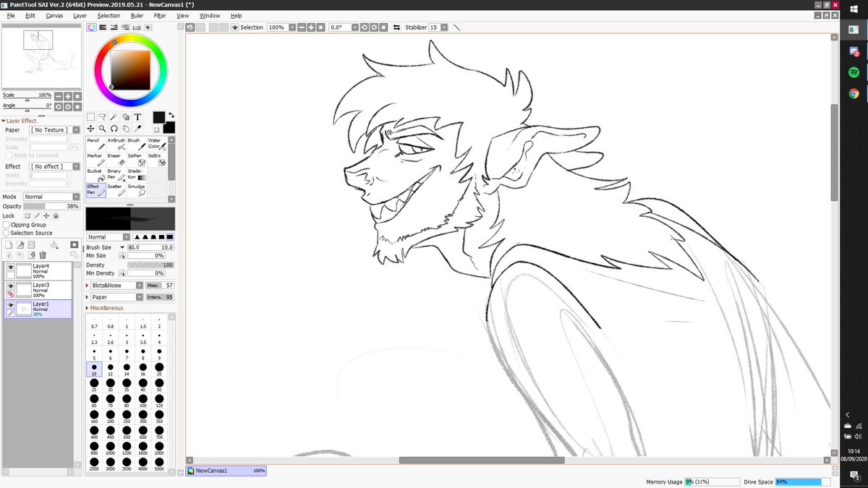The width and height of the screenshot is (868, 488).
Task: Open the Canvas menu
Action: click(54, 15)
